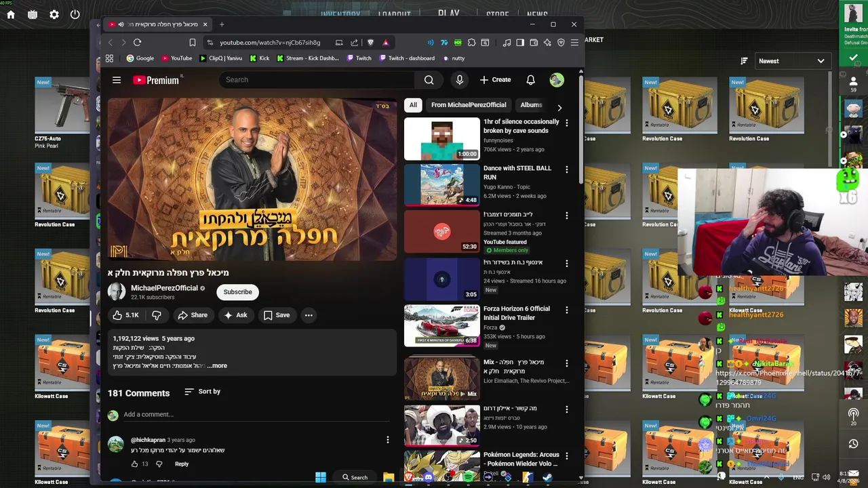This screenshot has width=868, height=488.
Task: Open the bookmarks bar apps grid icon
Action: [x=109, y=58]
